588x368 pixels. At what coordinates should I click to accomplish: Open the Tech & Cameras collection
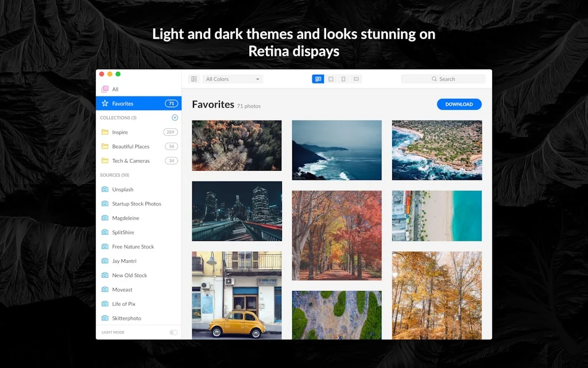(130, 161)
